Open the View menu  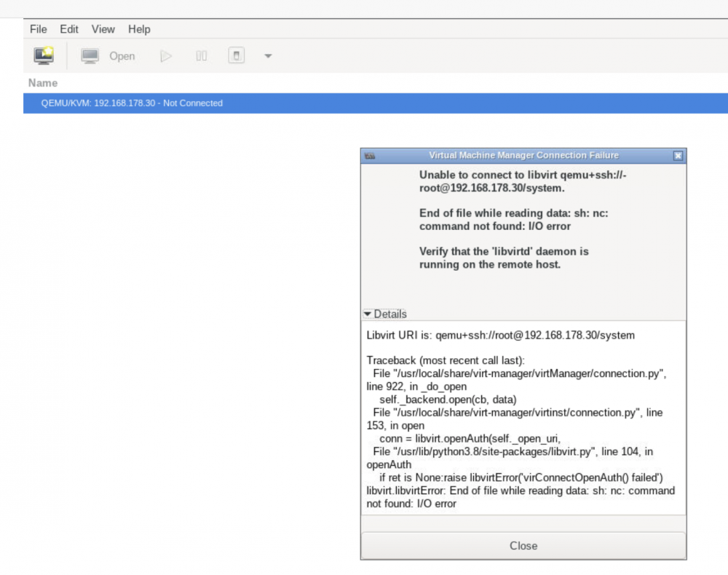103,29
